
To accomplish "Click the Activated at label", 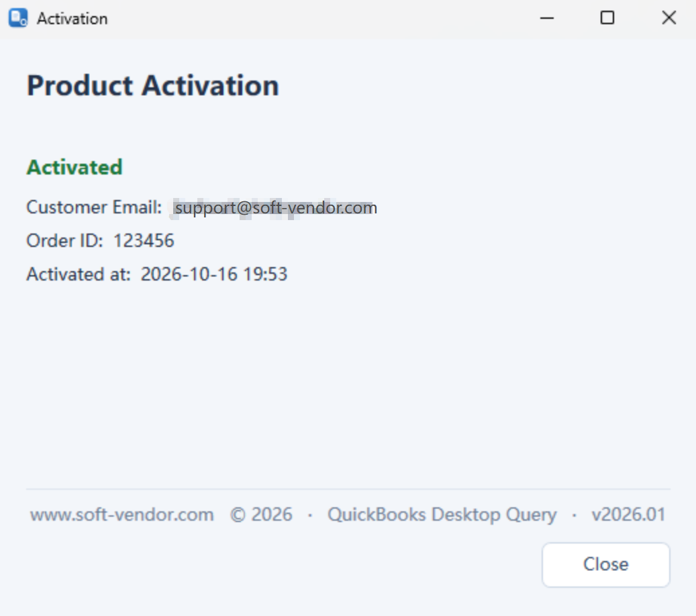I will click(79, 274).
